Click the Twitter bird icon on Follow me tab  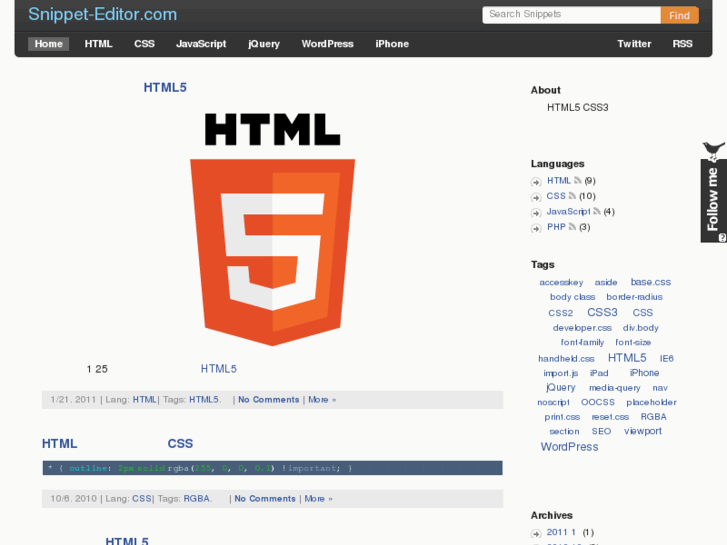coord(714,151)
